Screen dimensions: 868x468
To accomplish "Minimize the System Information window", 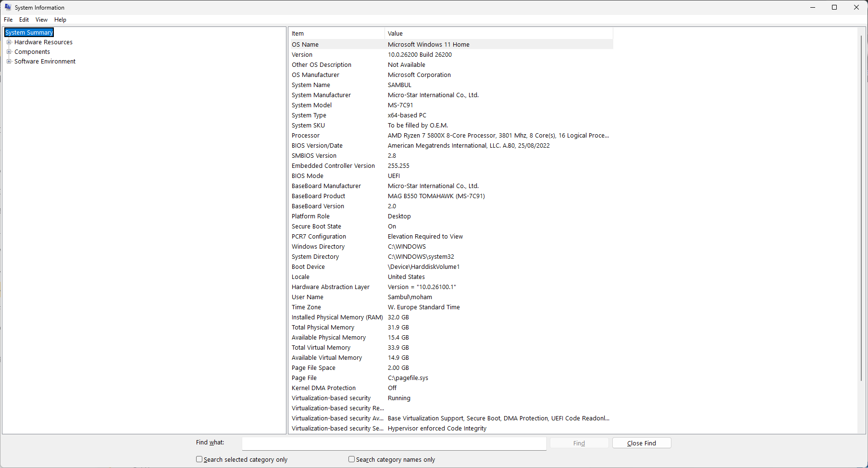I will click(x=813, y=8).
